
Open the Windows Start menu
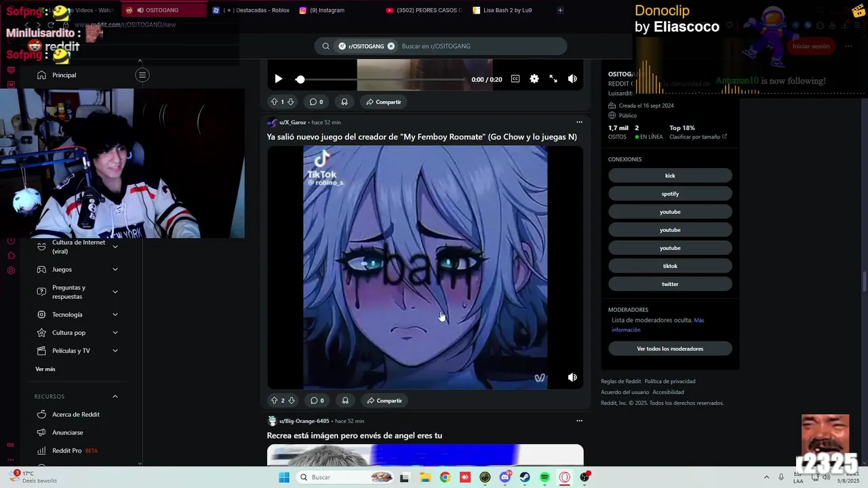[284, 477]
